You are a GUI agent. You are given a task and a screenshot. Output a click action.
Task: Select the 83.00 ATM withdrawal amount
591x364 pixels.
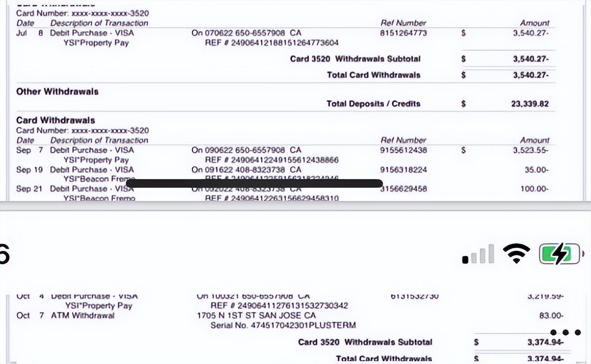[551, 316]
